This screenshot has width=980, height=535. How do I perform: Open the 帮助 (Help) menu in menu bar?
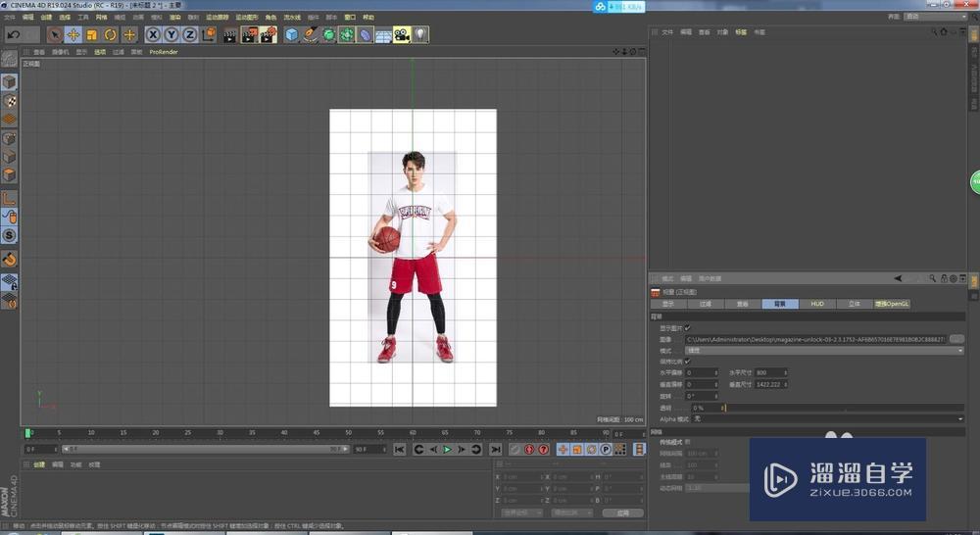368,17
